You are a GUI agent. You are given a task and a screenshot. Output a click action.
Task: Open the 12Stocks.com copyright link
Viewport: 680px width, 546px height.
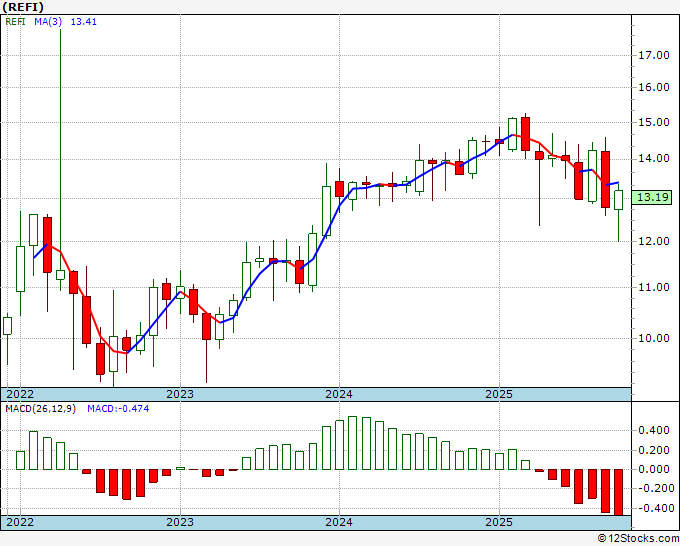(638, 538)
